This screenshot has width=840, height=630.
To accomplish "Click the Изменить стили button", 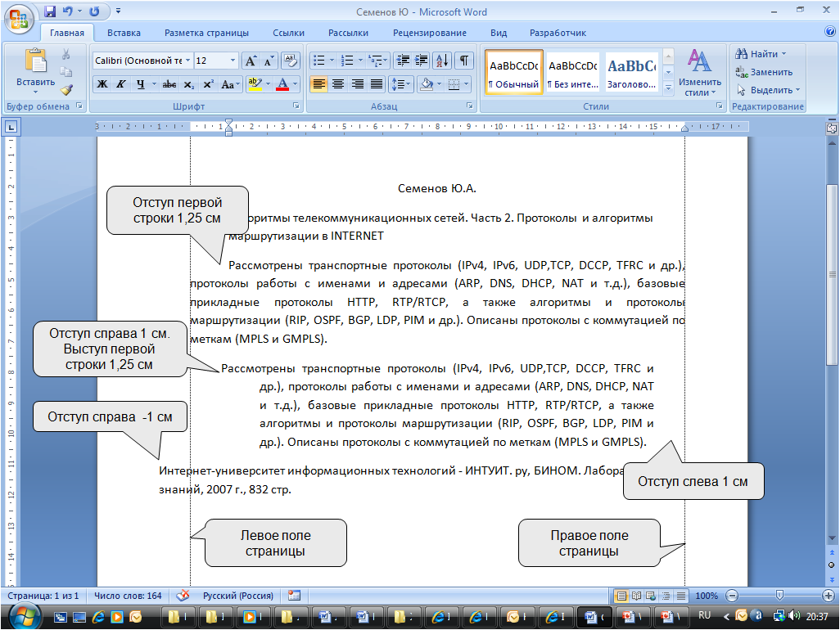I will (699, 74).
